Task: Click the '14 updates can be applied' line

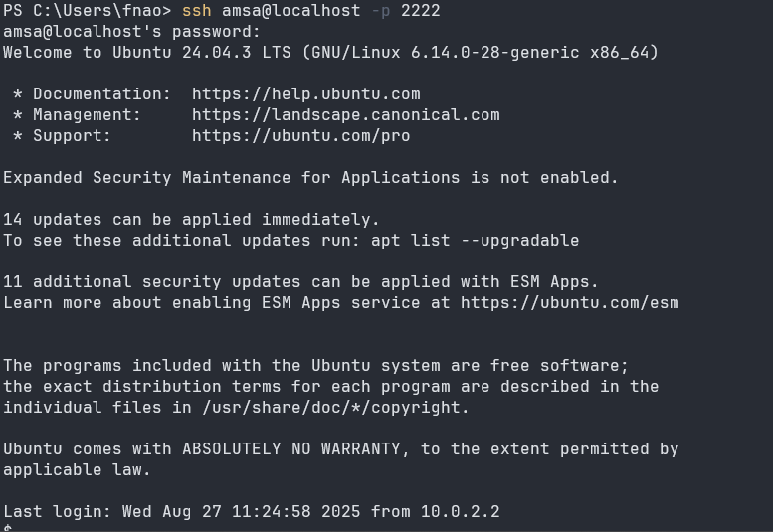Action: (191, 219)
